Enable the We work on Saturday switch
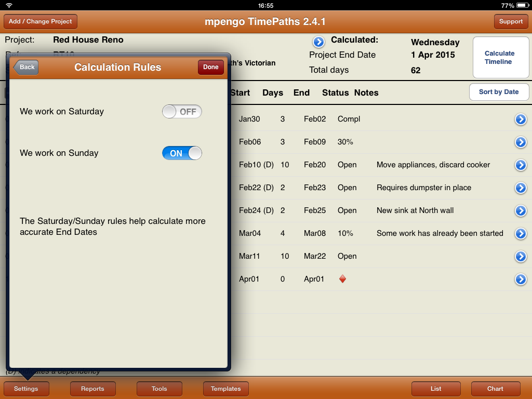 pyautogui.click(x=182, y=112)
